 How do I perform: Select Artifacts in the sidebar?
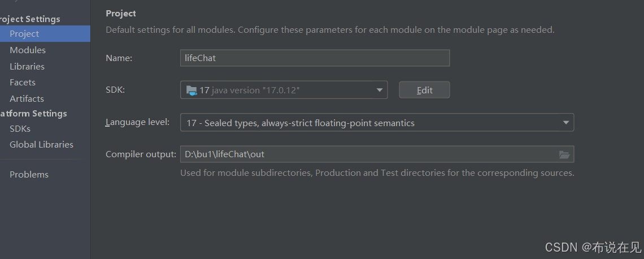(27, 98)
